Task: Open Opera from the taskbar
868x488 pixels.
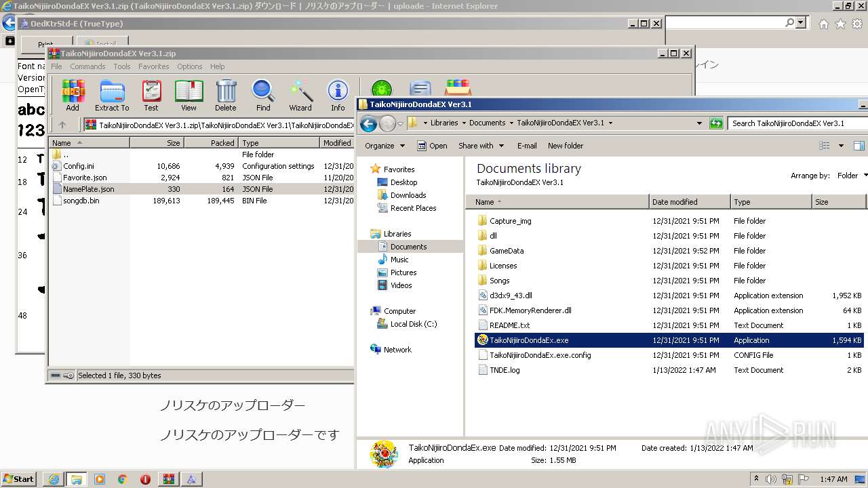Action: [x=145, y=479]
